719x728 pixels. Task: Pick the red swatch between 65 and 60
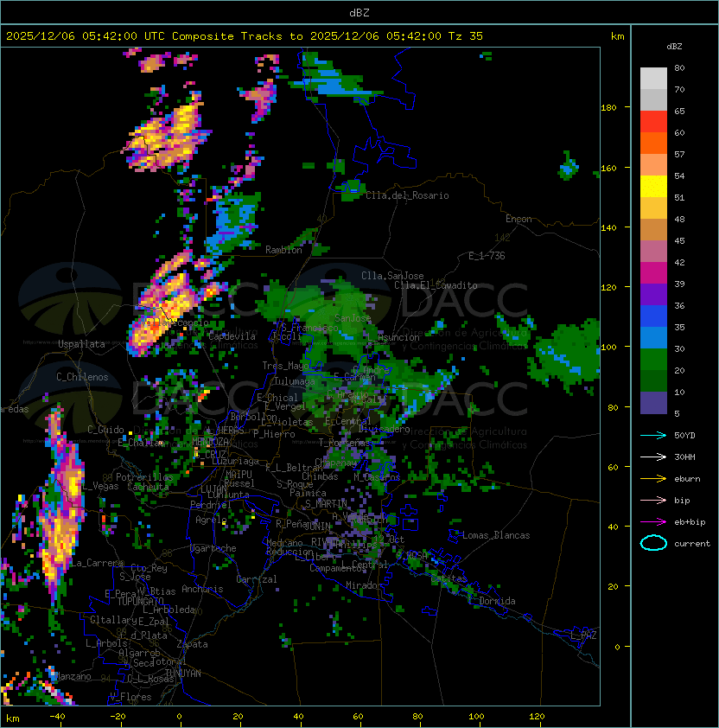tap(653, 122)
